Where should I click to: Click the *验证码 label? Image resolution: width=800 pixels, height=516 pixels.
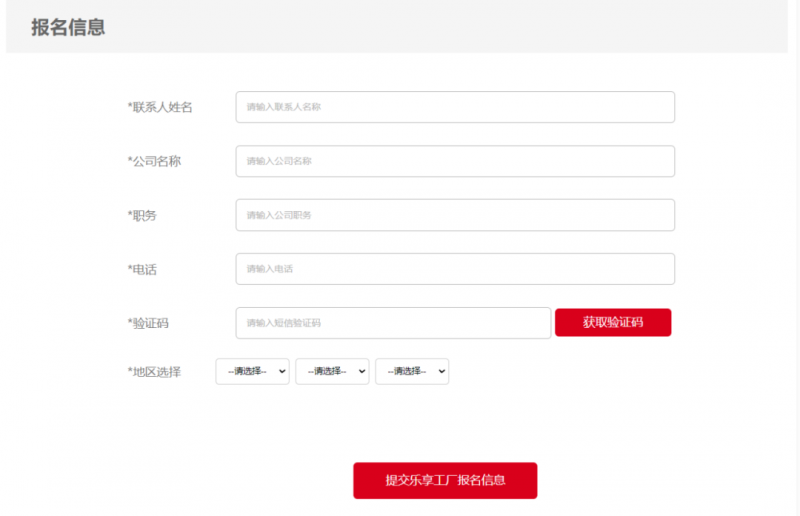pos(148,323)
